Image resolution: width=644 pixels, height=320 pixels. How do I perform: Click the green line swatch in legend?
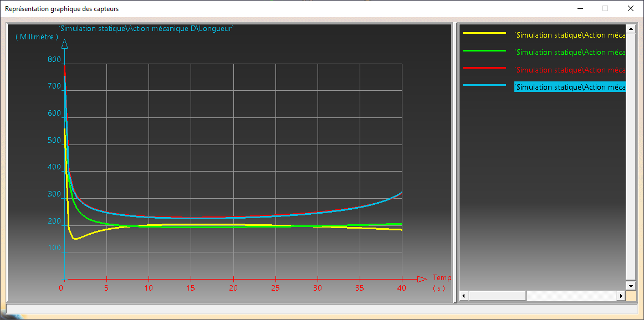484,50
